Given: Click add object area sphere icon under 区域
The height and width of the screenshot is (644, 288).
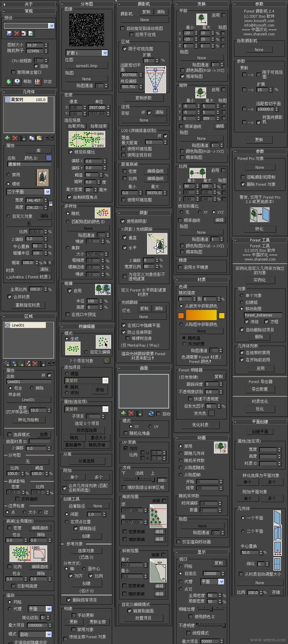Looking at the screenshot, I should coord(14,364).
